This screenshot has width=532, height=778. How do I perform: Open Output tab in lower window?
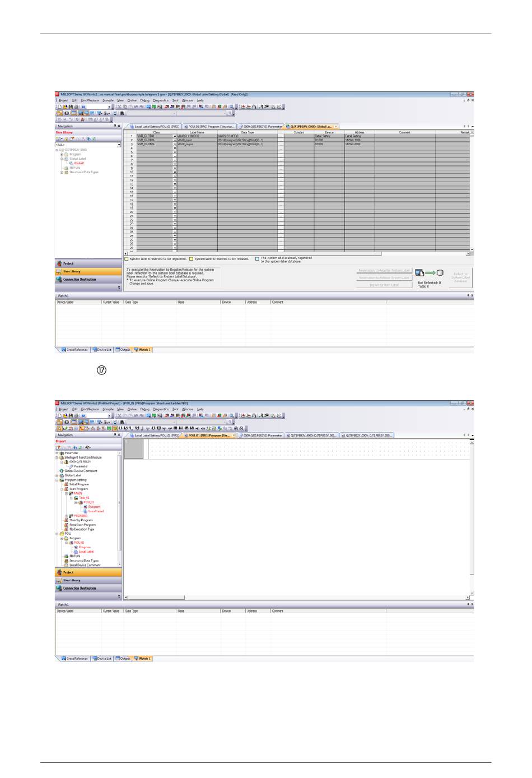point(123,659)
